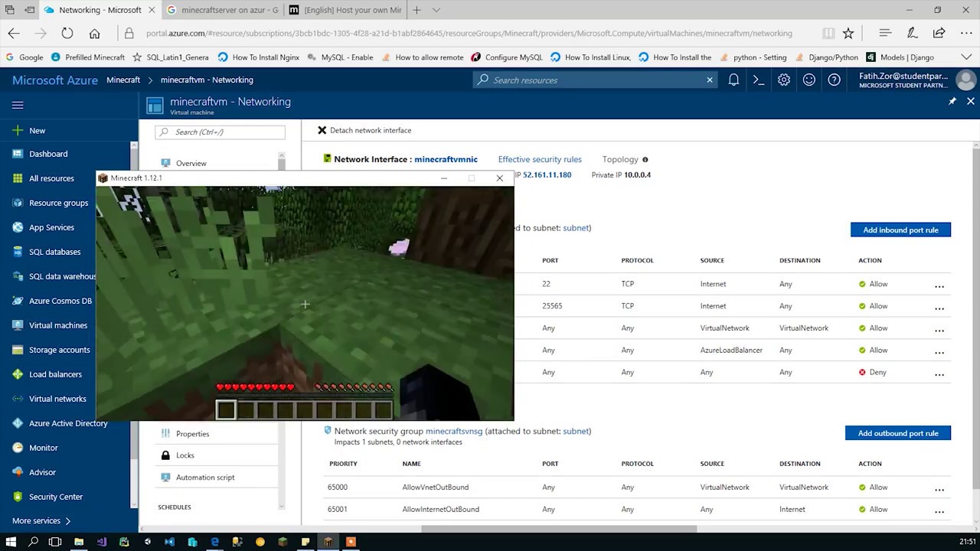Open Storage accounts in the sidebar
Image resolution: width=980 pixels, height=551 pixels.
(59, 350)
